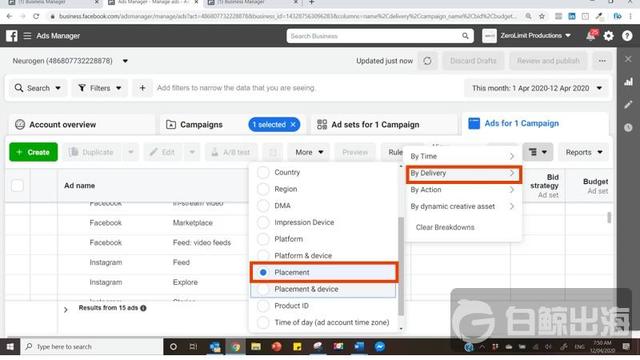The image size is (640, 360).
Task: Click the green Create button
Action: tap(33, 152)
